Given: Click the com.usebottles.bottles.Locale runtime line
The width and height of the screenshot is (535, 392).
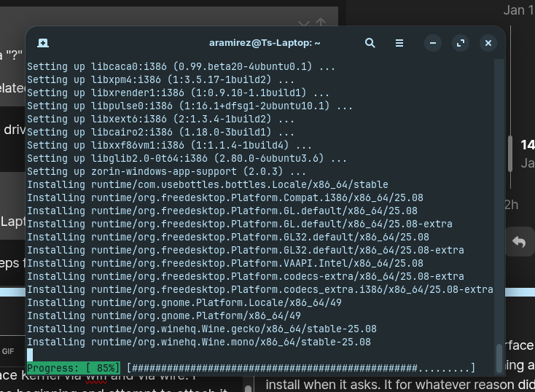Looking at the screenshot, I should click(207, 184).
